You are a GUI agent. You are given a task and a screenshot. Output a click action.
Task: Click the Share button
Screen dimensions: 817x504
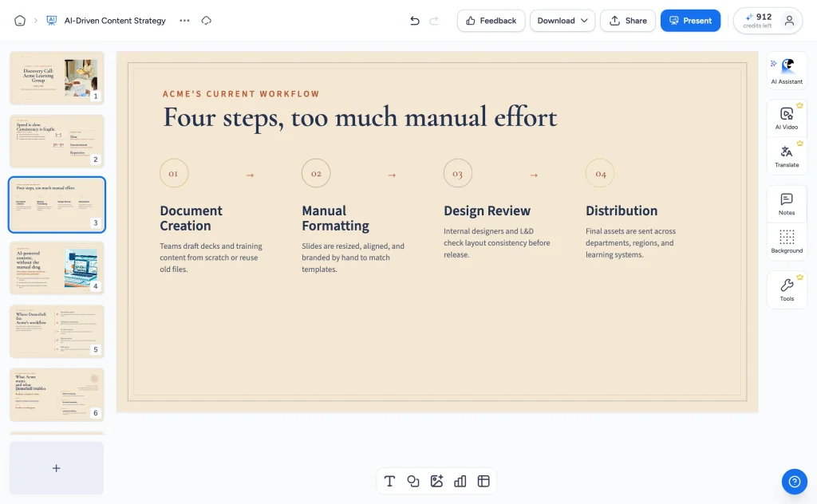628,21
